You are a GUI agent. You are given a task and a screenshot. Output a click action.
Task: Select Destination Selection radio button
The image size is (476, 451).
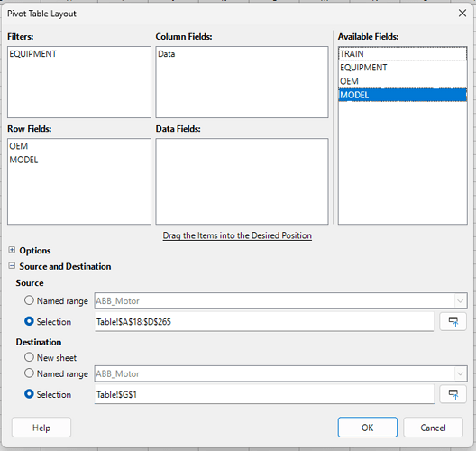pos(29,394)
